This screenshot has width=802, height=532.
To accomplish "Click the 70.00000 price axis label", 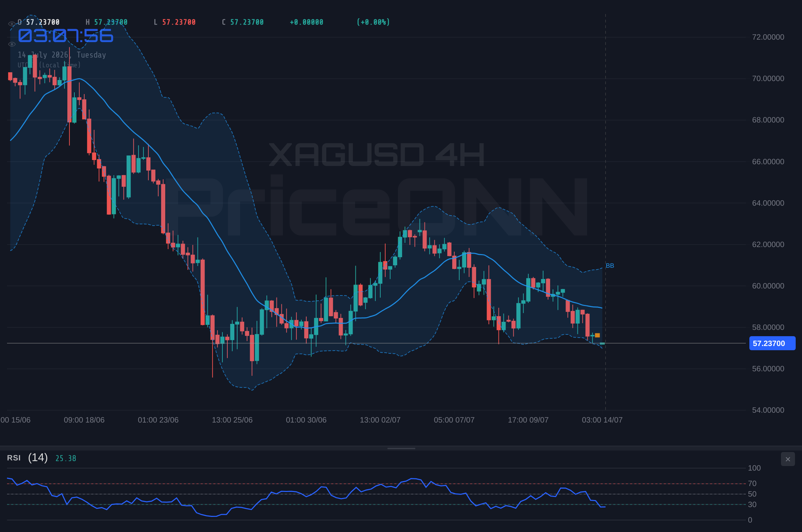I will 768,79.
